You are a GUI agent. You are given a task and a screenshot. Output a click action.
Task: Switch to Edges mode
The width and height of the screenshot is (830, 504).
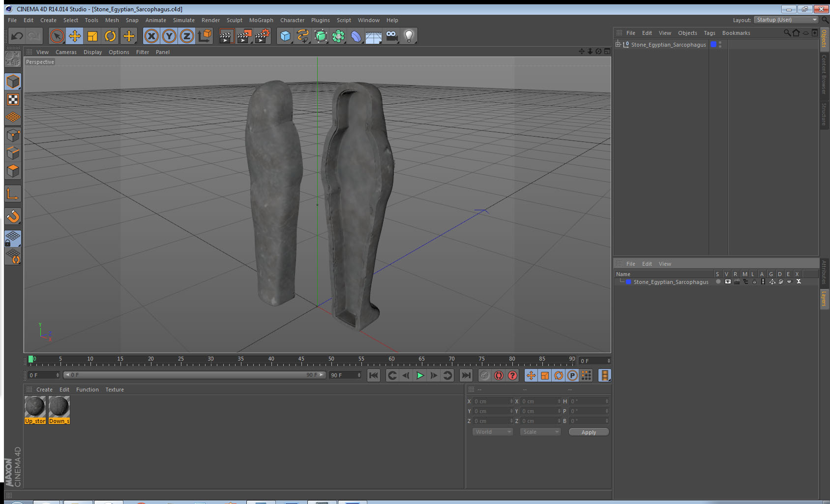click(x=13, y=153)
